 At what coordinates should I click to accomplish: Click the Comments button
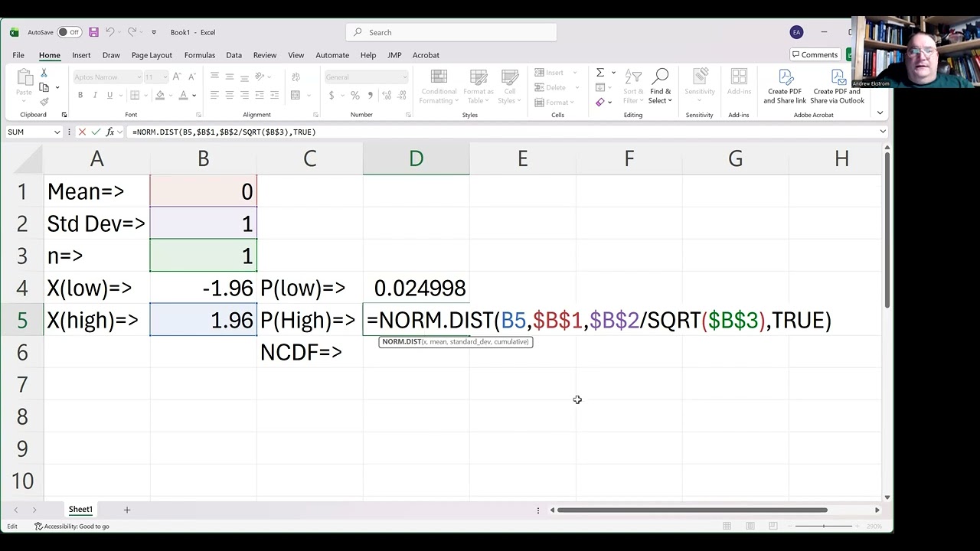[x=815, y=55]
